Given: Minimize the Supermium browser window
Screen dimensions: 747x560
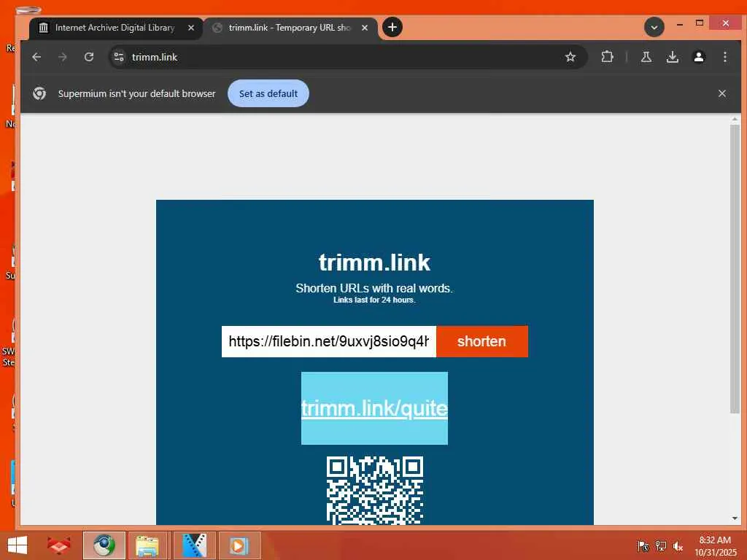Looking at the screenshot, I should pyautogui.click(x=680, y=24).
